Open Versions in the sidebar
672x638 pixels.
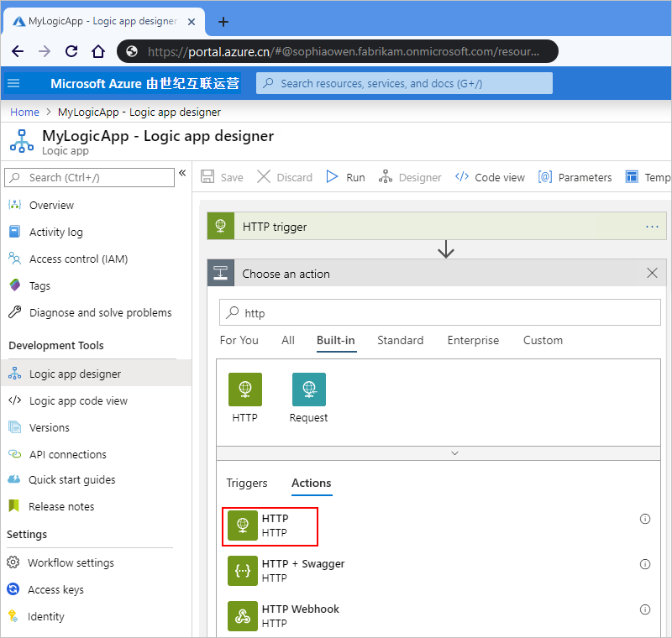point(50,428)
